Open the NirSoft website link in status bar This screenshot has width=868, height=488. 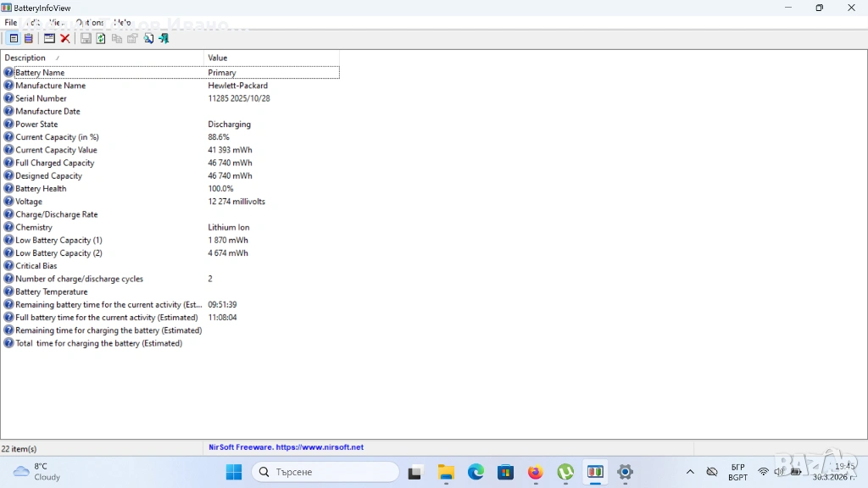click(287, 447)
